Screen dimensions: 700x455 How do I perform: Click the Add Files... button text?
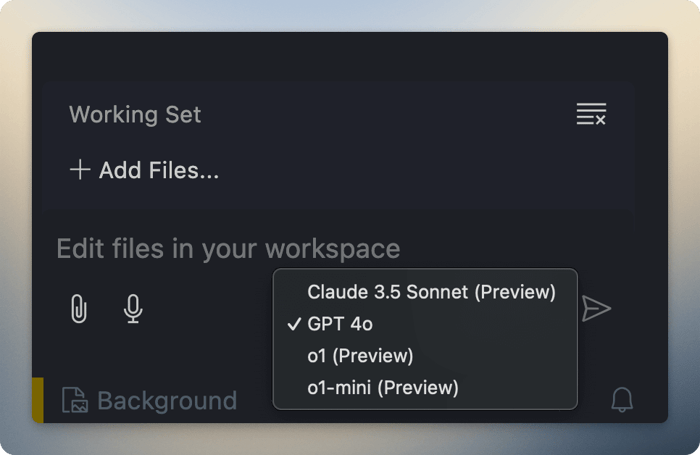click(159, 170)
